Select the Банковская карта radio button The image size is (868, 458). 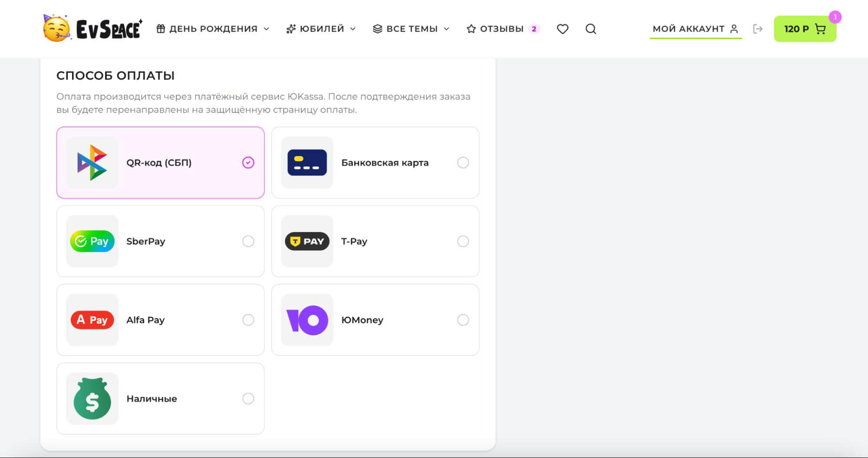click(x=463, y=163)
